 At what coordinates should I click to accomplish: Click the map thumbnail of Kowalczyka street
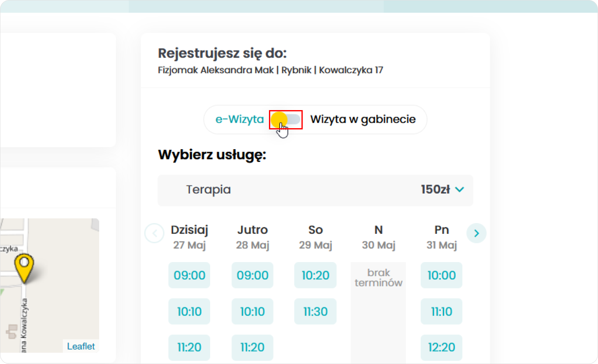pyautogui.click(x=49, y=286)
